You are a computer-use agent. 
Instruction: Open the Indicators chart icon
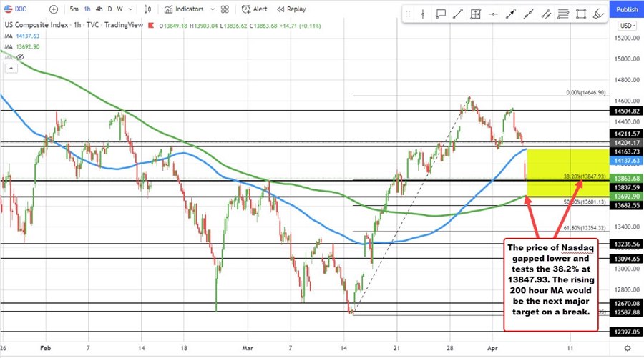click(168, 9)
